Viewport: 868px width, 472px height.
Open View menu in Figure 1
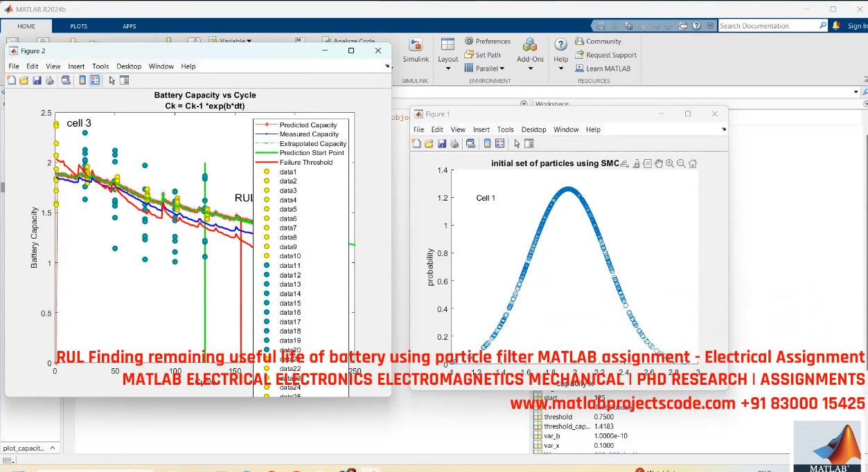coord(458,129)
